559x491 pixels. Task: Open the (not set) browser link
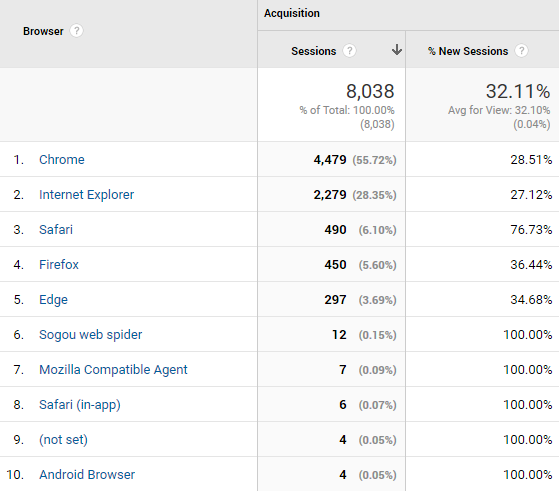63,440
